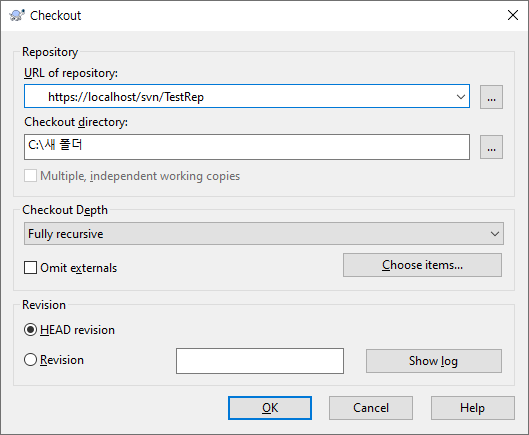Enable the Omit externals checkbox
Image resolution: width=529 pixels, height=435 pixels.
[30, 268]
